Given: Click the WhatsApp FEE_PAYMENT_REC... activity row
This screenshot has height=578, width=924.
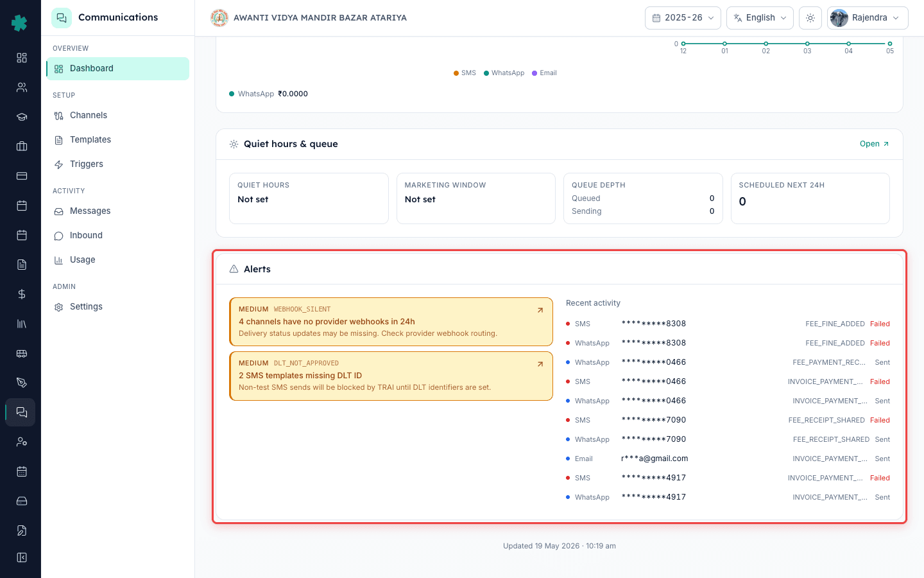Looking at the screenshot, I should 728,362.
